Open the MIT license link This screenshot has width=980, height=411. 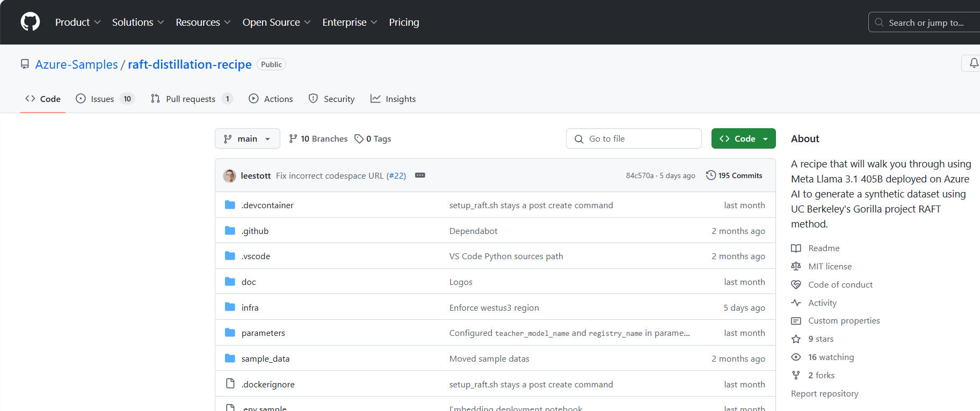pyautogui.click(x=830, y=266)
